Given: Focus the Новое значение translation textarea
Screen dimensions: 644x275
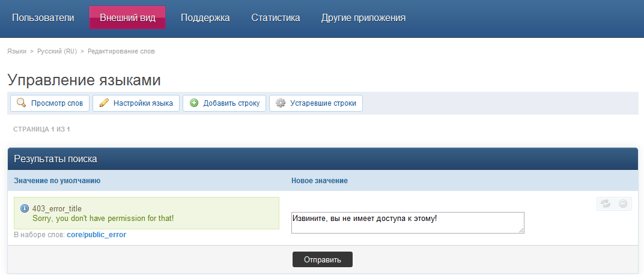Looking at the screenshot, I should click(x=408, y=223).
